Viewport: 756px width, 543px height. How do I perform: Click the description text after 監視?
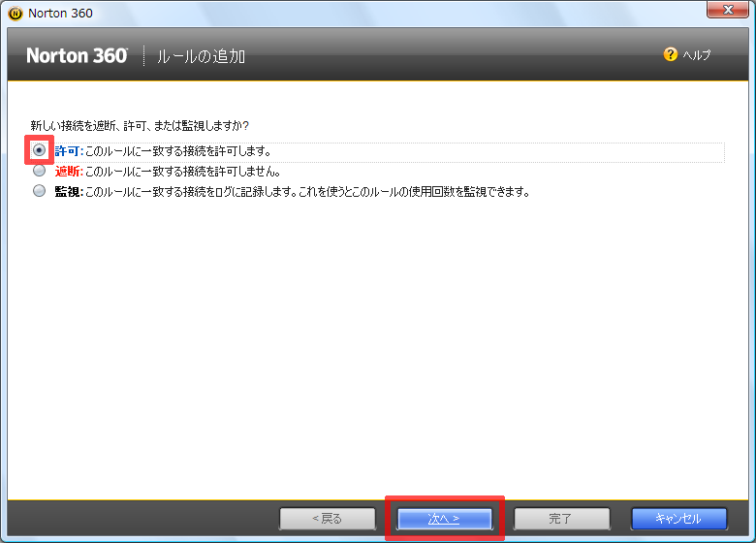(x=306, y=192)
